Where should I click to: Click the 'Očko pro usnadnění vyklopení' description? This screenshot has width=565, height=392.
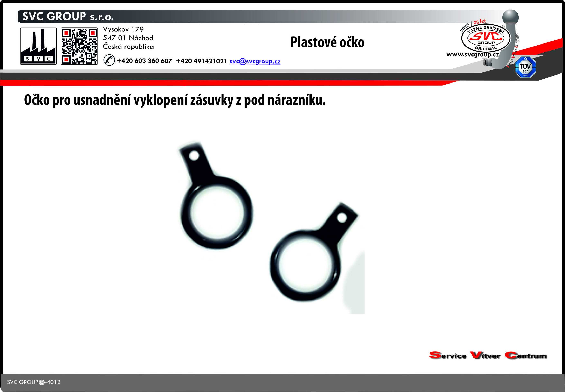click(175, 100)
